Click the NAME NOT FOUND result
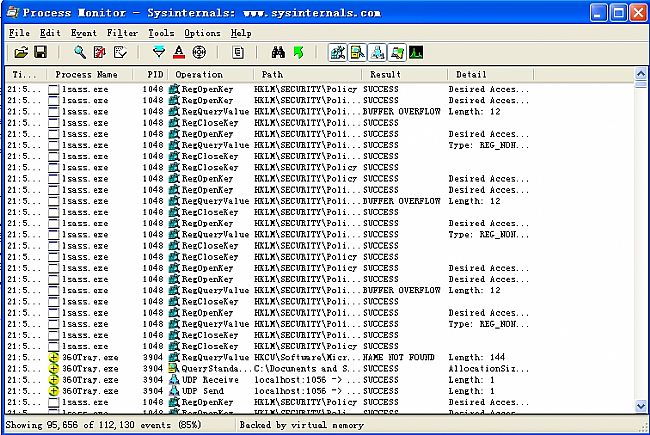Image resolution: width=650 pixels, height=435 pixels. point(398,357)
